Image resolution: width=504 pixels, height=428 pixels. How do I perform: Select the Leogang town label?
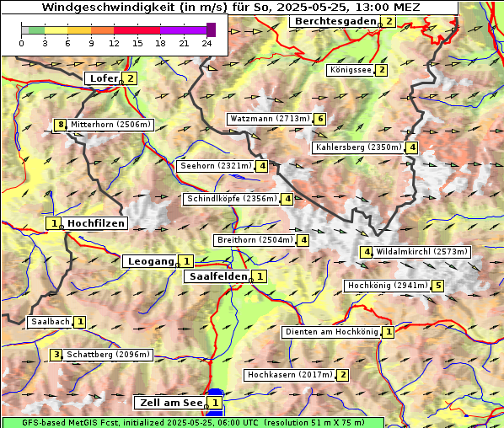(151, 261)
